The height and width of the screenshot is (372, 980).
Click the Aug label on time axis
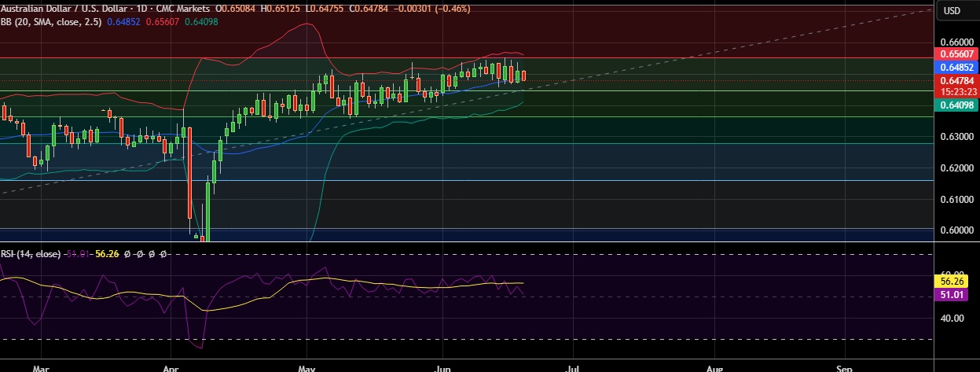[x=714, y=367]
